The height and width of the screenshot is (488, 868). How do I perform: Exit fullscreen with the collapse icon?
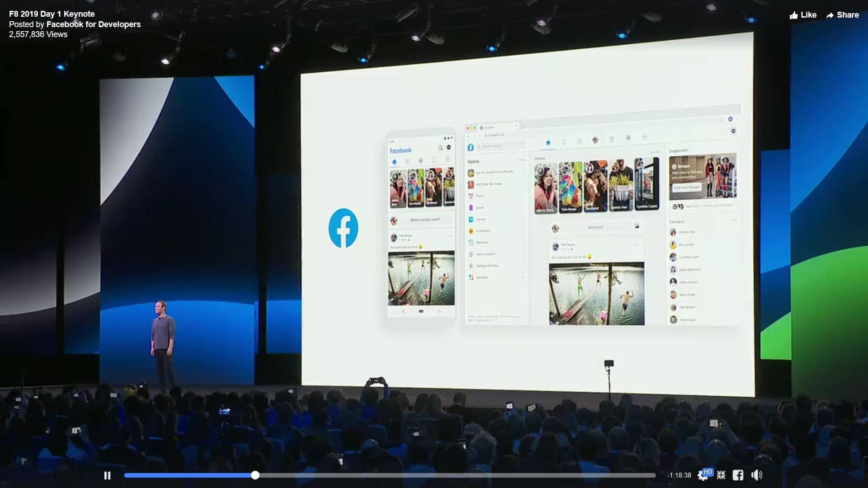pos(721,475)
